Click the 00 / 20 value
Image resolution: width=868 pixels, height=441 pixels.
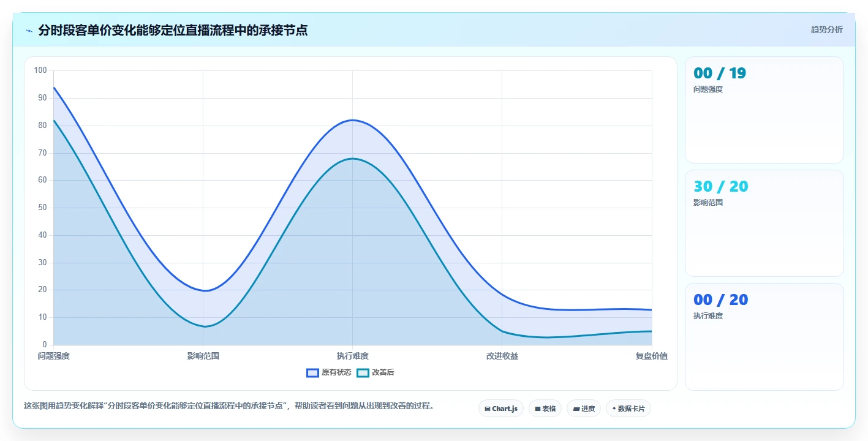click(721, 300)
